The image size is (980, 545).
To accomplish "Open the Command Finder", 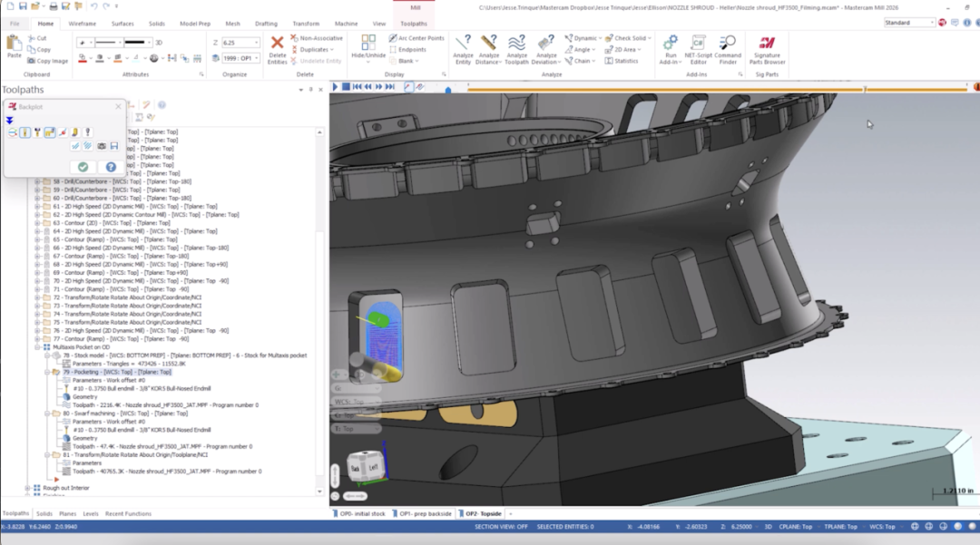I will [728, 49].
